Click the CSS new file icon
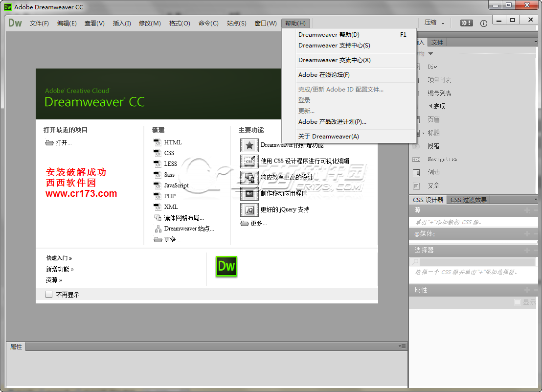This screenshot has width=542, height=392. click(158, 153)
